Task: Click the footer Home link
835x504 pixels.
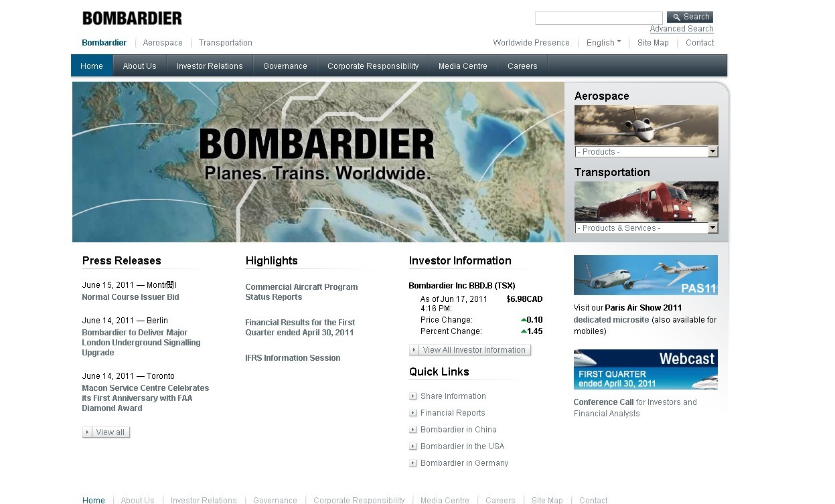Action: tap(94, 500)
